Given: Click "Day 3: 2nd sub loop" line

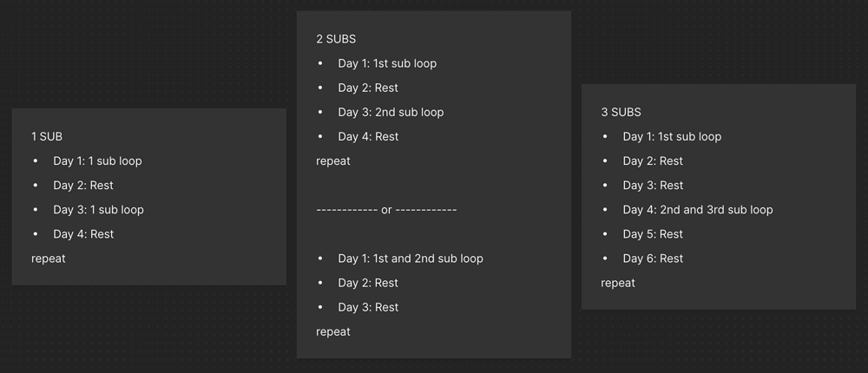Looking at the screenshot, I should [391, 113].
